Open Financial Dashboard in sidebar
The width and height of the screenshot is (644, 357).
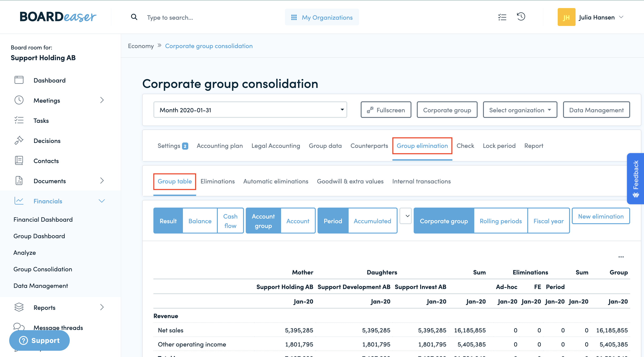click(x=43, y=219)
